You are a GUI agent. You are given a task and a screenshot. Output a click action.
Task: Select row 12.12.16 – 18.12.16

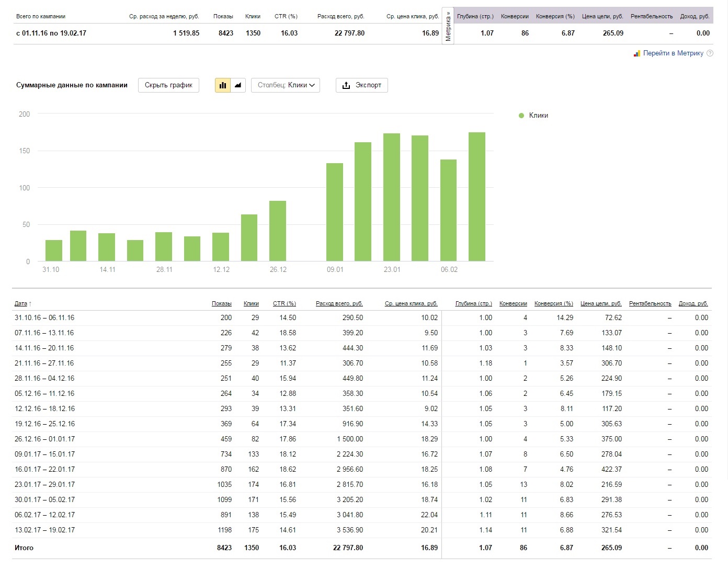click(362, 409)
